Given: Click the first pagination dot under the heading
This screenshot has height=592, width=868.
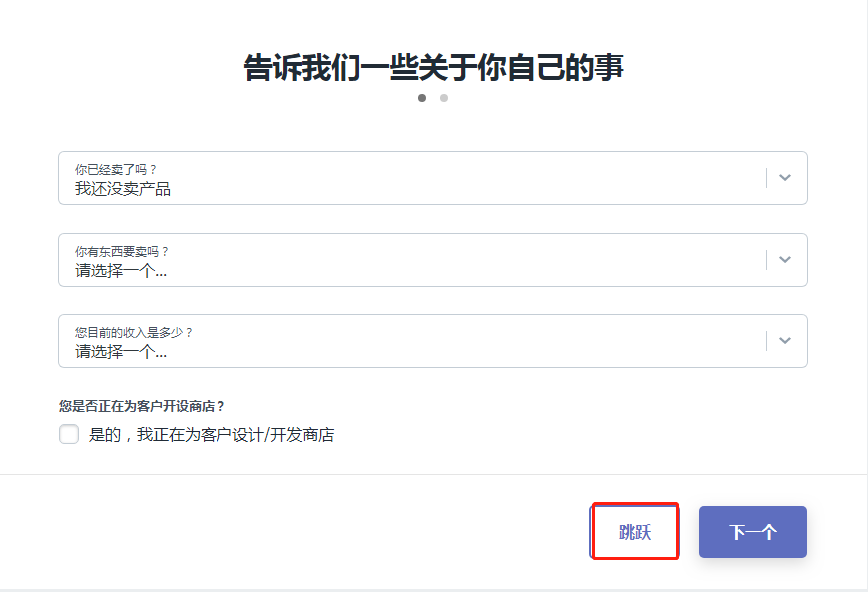Looking at the screenshot, I should [422, 98].
